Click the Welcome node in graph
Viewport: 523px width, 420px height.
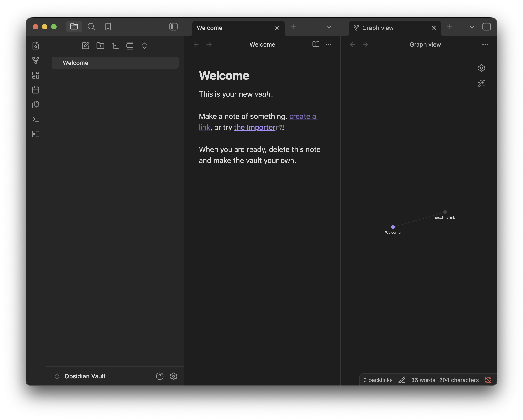393,227
